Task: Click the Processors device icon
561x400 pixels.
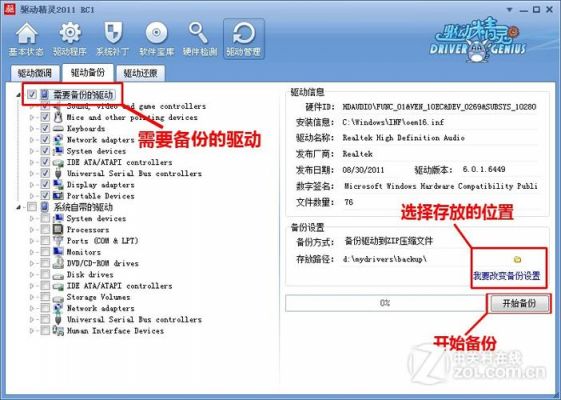Action: tap(58, 229)
